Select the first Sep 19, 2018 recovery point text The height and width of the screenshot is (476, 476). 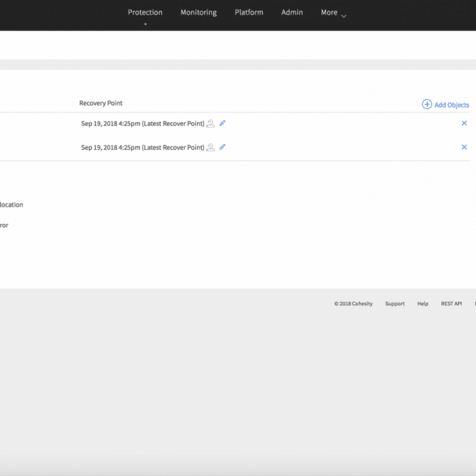[x=142, y=124]
